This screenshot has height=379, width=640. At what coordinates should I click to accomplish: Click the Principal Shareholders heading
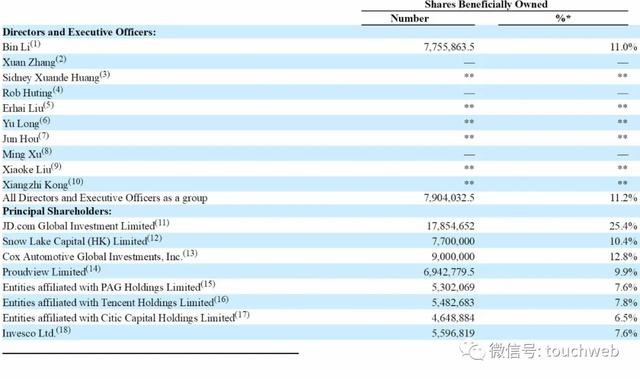(x=57, y=211)
